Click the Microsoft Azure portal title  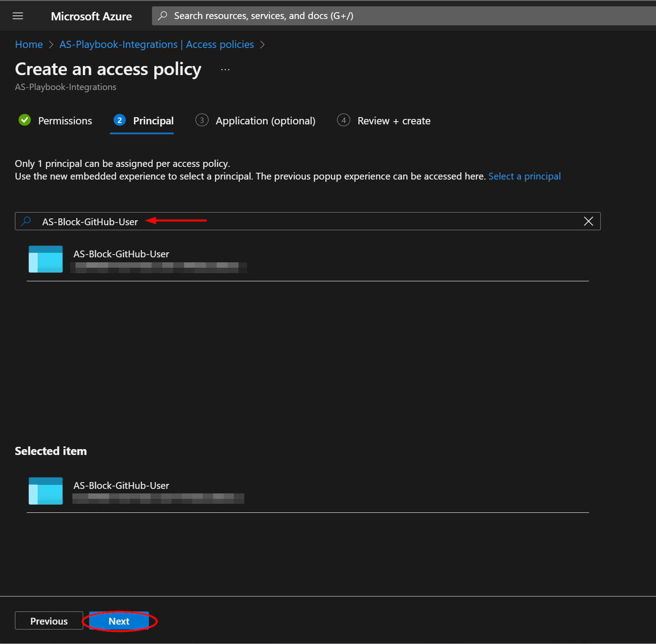point(91,16)
